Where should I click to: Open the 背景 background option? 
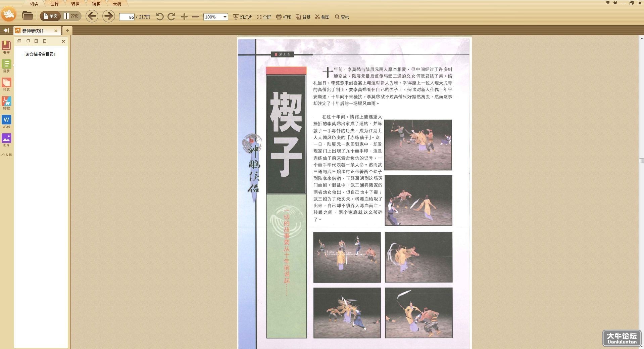303,17
